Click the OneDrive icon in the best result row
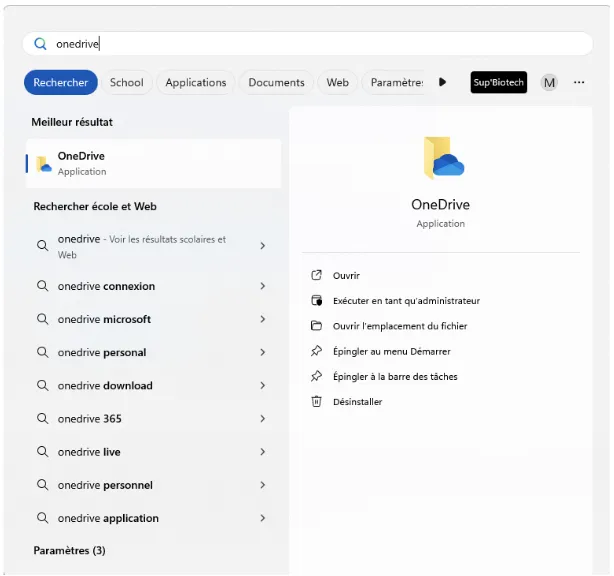This screenshot has height=576, width=614. tap(43, 164)
